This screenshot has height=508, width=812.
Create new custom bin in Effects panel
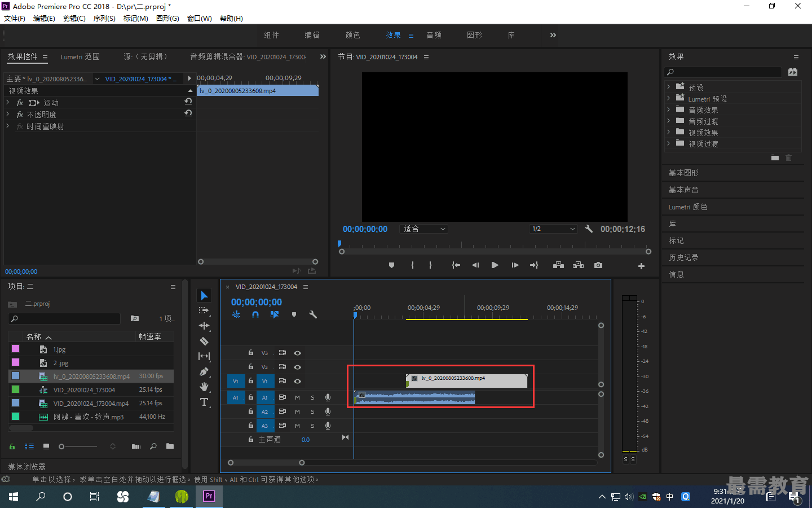pos(775,157)
